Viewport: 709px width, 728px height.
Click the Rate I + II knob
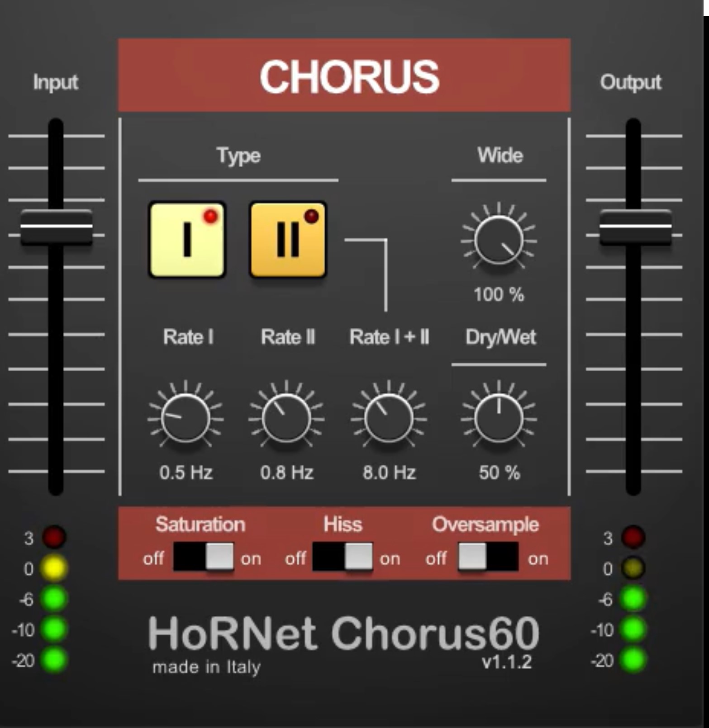click(x=389, y=418)
